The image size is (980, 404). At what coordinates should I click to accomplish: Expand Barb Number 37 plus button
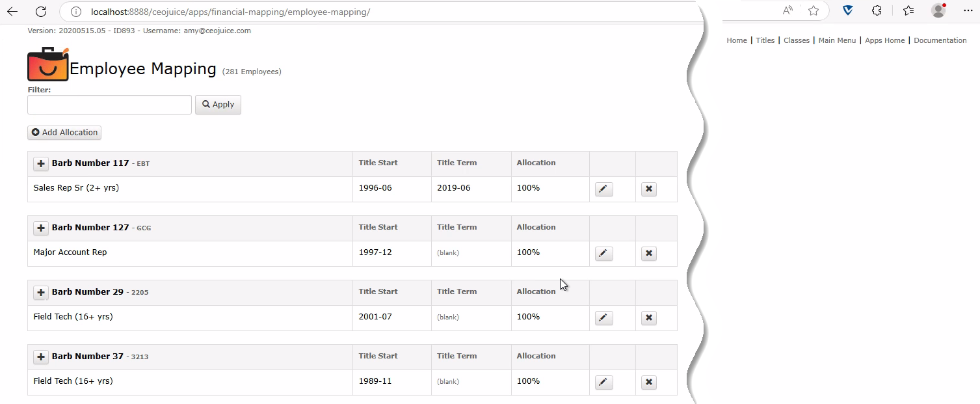pos(41,357)
